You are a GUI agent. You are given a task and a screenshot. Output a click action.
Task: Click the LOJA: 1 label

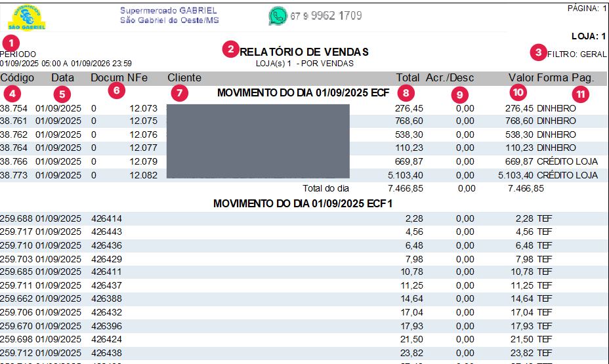(x=589, y=37)
